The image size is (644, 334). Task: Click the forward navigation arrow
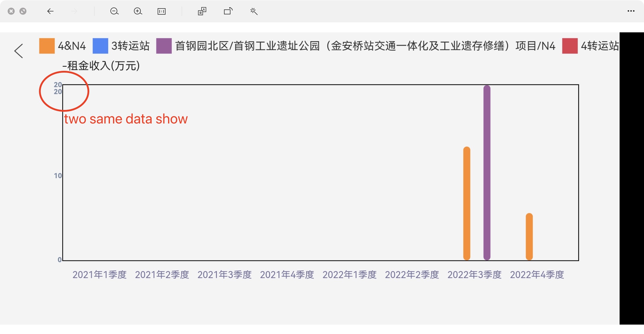73,11
